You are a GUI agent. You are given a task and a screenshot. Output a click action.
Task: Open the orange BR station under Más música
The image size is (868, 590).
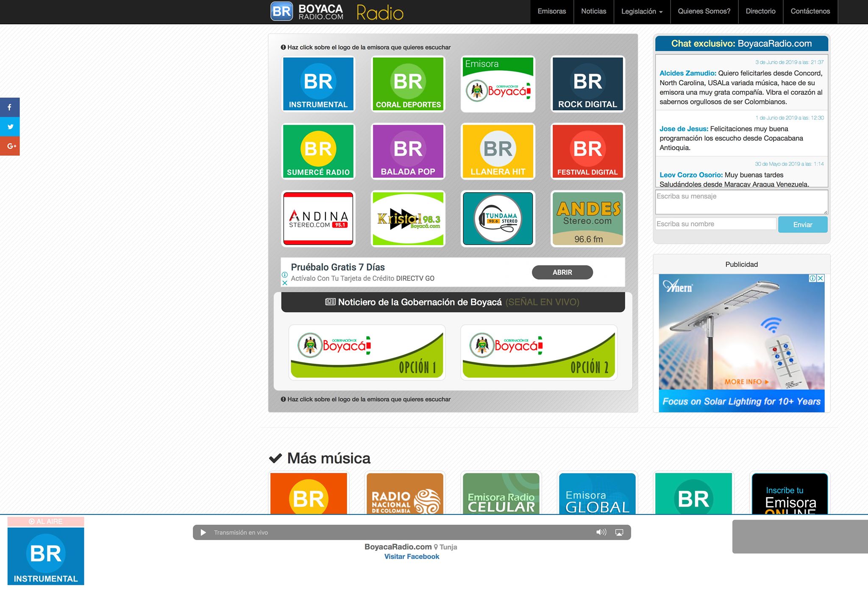[x=309, y=493]
